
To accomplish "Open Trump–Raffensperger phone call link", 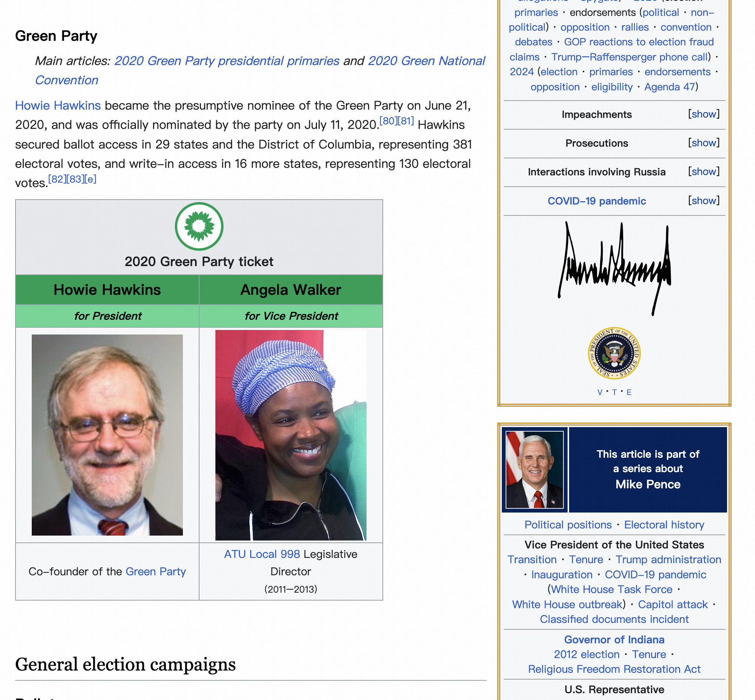I will pyautogui.click(x=629, y=57).
